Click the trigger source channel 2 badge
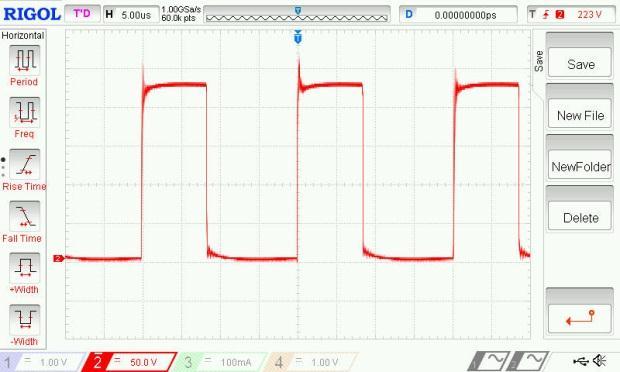 point(560,15)
